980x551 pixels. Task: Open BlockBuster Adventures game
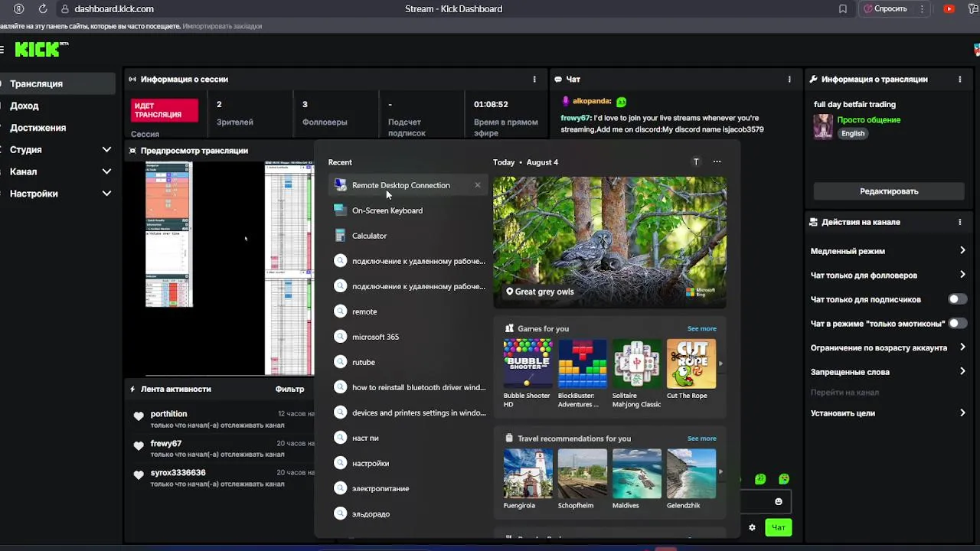coord(581,373)
